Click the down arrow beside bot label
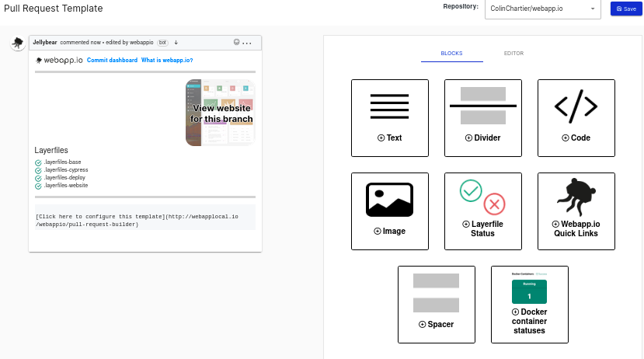The height and width of the screenshot is (359, 644). point(176,42)
